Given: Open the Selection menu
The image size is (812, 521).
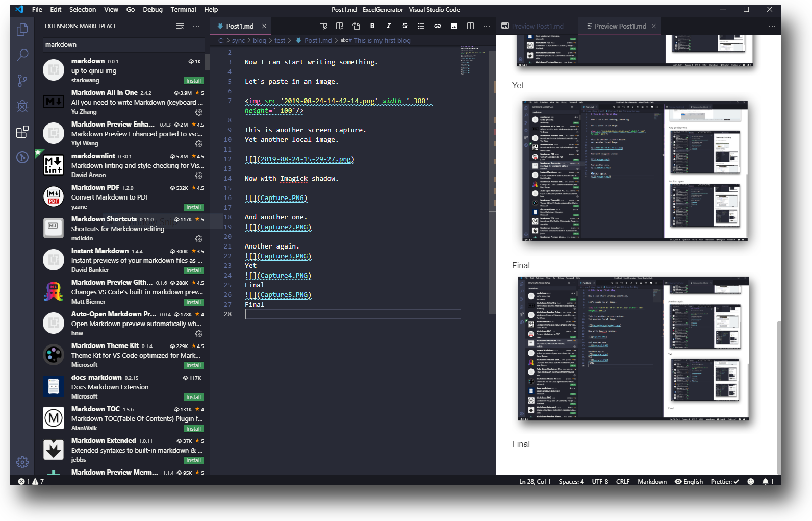Looking at the screenshot, I should pyautogui.click(x=83, y=9).
